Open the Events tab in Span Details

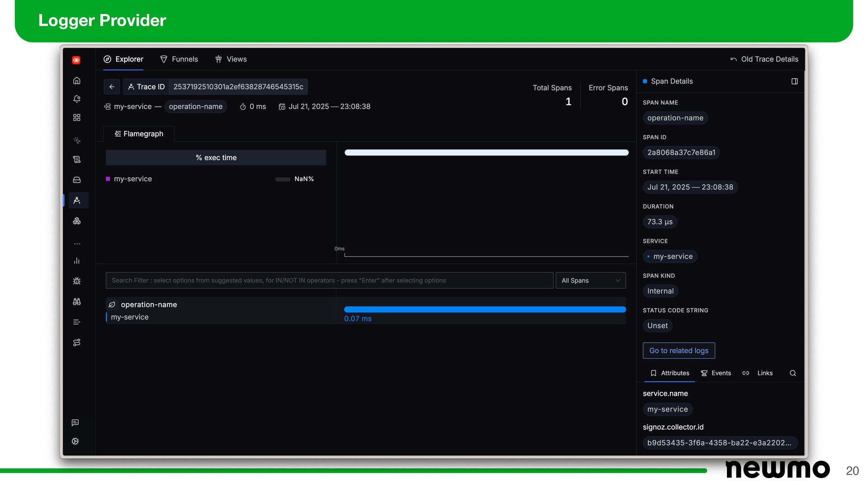[x=716, y=373]
